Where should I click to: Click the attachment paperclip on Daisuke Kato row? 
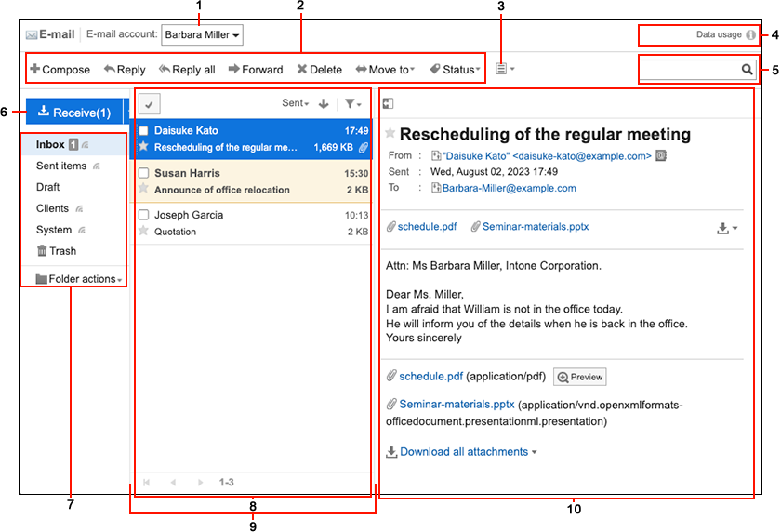tap(364, 148)
